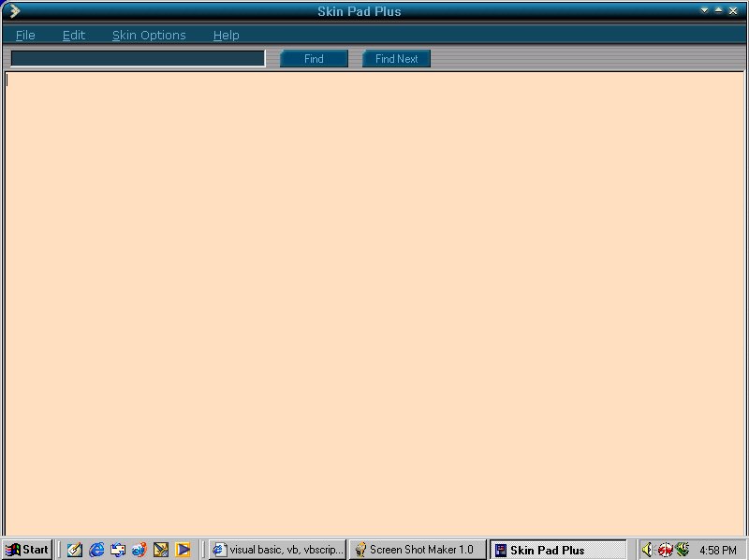749x560 pixels.
Task: Minimize window using the down arrow
Action: 704,10
